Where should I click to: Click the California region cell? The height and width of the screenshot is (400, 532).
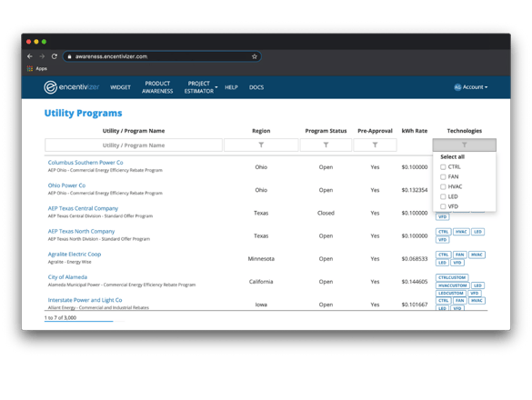tap(261, 282)
